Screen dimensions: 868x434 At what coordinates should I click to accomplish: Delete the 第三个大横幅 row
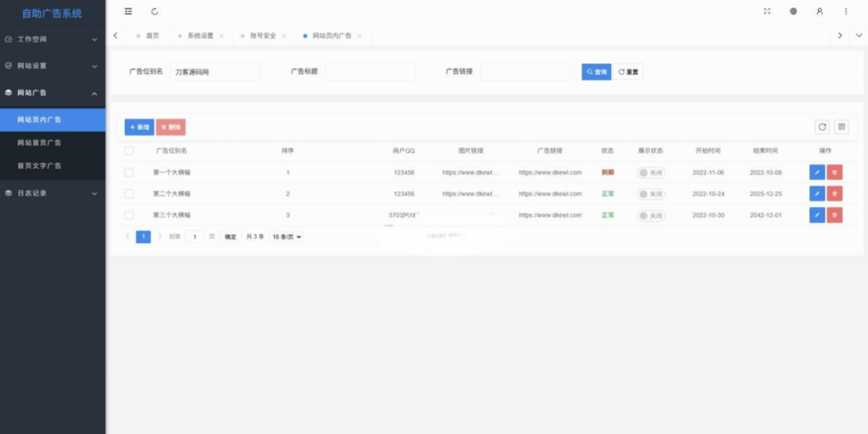[x=835, y=214]
